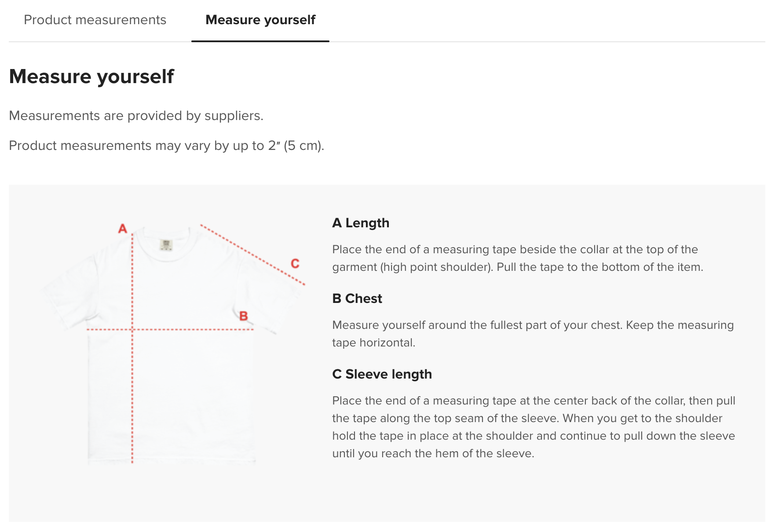The image size is (775, 532).
Task: Click the fullest part of chest description
Action: pos(533,334)
